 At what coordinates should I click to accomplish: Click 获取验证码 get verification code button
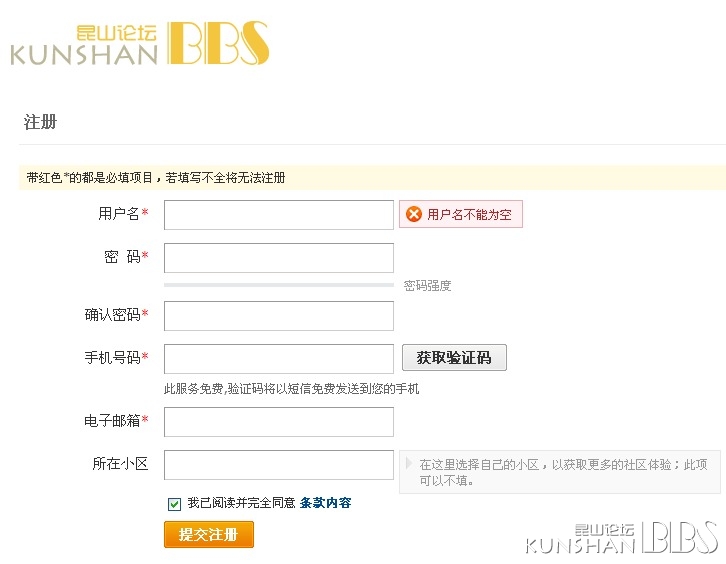454,357
